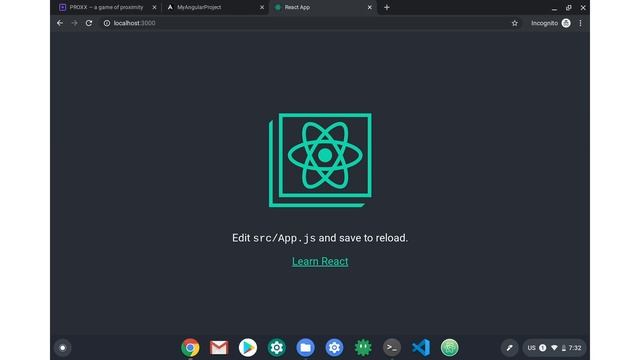Open the blue gear Settings app
The width and height of the screenshot is (640, 360).
(x=334, y=348)
